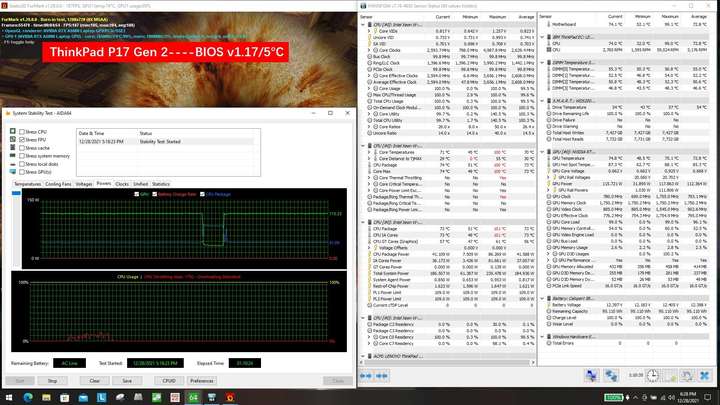Switch to the Temperatures tab
720x405 pixels.
28,184
